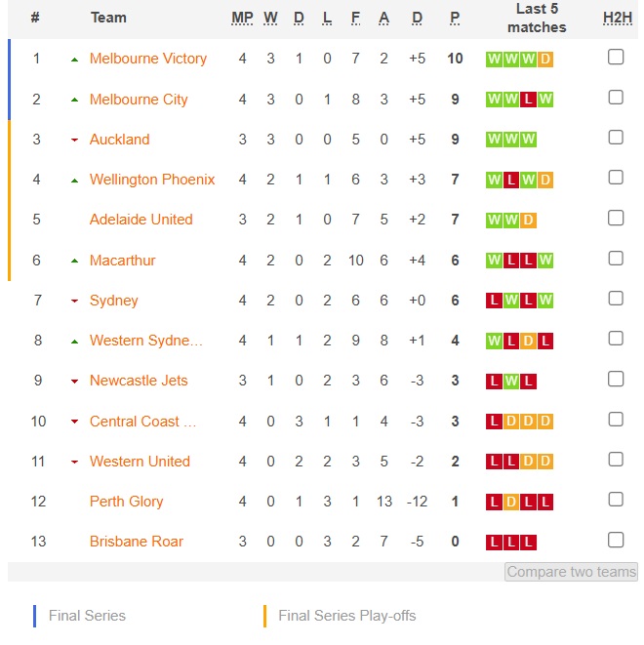The height and width of the screenshot is (645, 644).
Task: Select the H2H checkbox for Newcastle Jets
Action: (x=615, y=379)
